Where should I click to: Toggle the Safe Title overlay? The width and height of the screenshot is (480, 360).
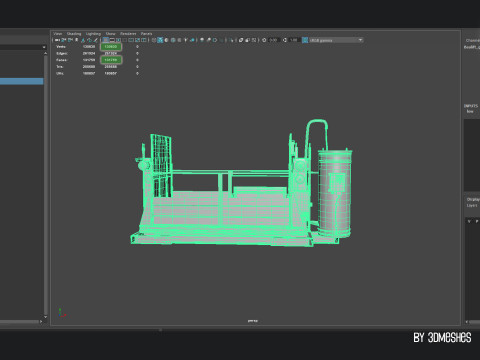[x=144, y=40]
